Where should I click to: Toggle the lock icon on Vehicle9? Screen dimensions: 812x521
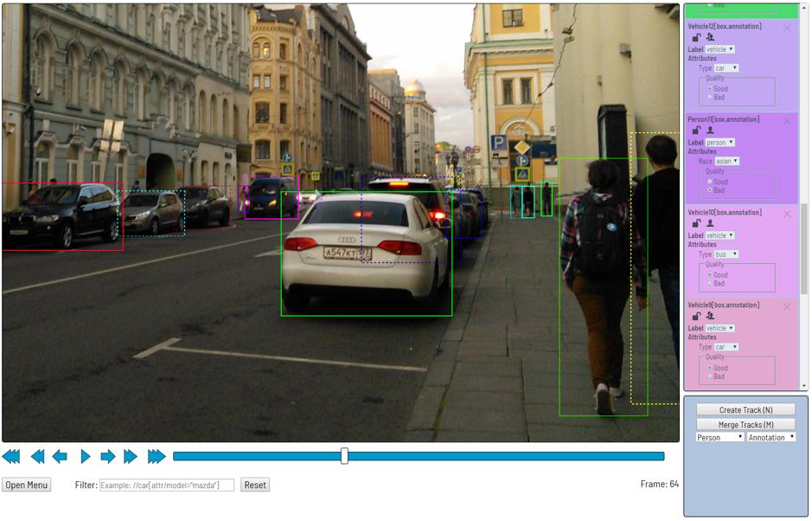tap(696, 316)
